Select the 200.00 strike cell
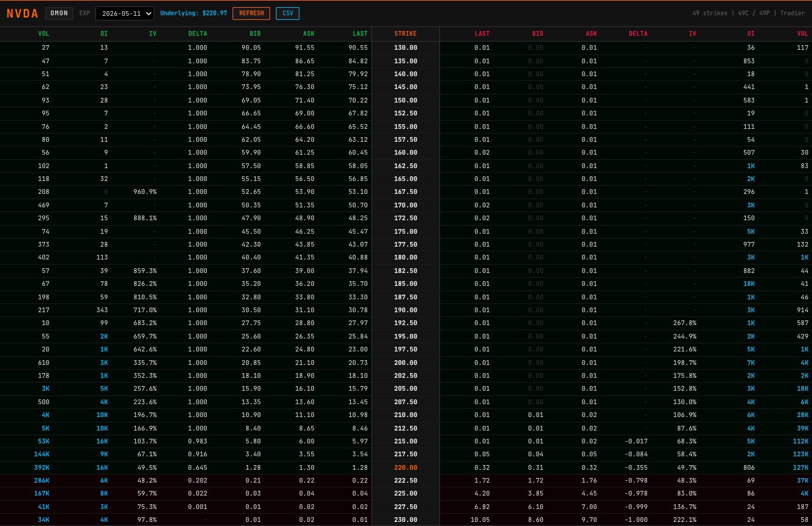This screenshot has height=526, width=812. click(405, 363)
